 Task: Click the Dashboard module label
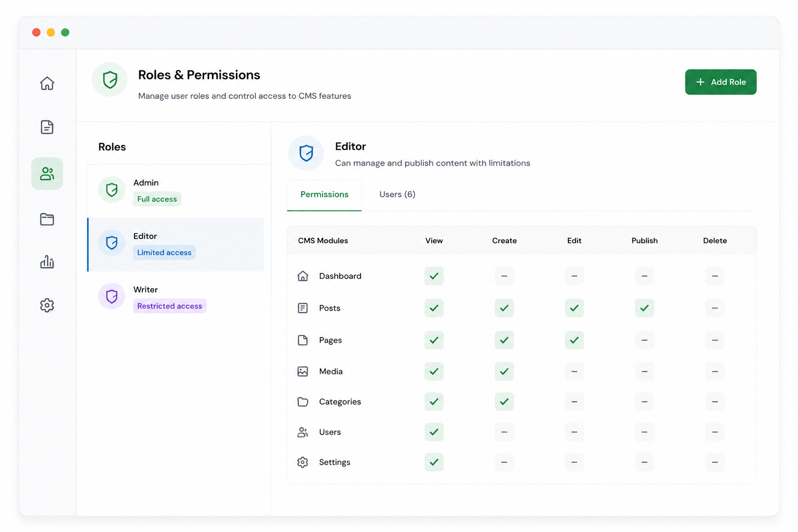(340, 276)
